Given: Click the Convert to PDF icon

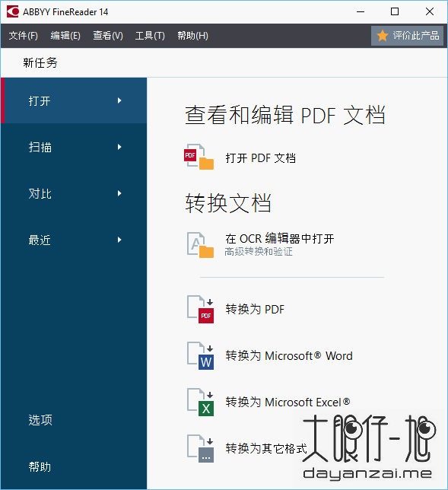Looking at the screenshot, I should pyautogui.click(x=200, y=310).
